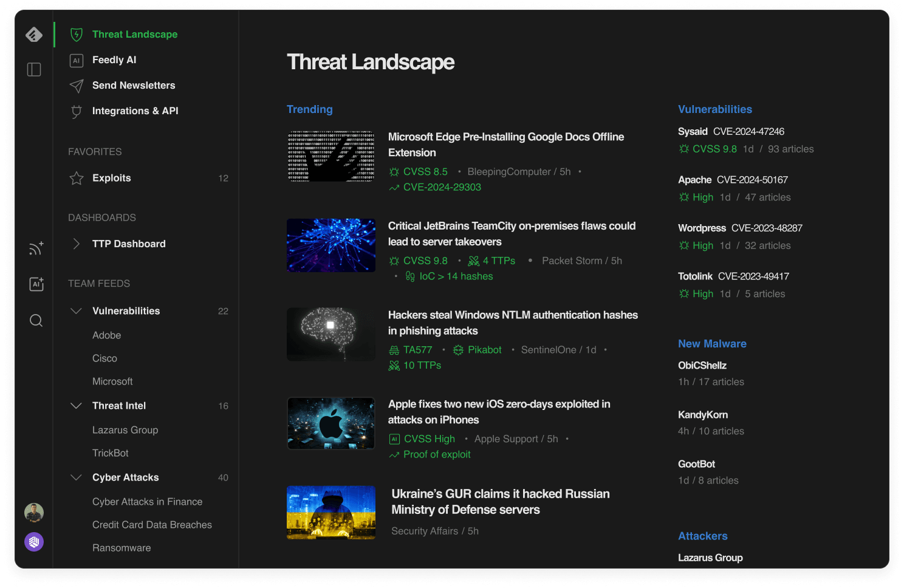Viewport: 904px width, 588px height.
Task: Click the Ukraine flag hacker thumbnail
Action: click(331, 513)
